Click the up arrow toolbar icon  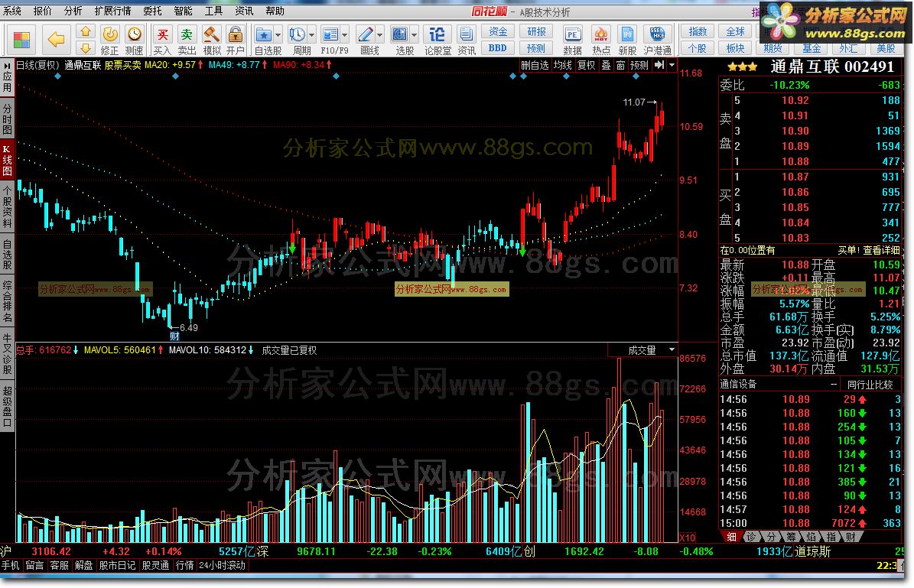(x=86, y=32)
